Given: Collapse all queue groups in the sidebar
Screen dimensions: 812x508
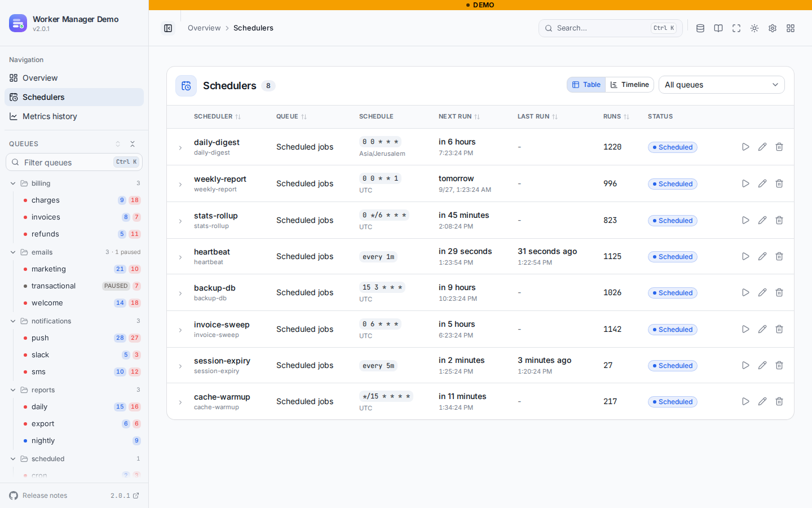Looking at the screenshot, I should click(133, 144).
